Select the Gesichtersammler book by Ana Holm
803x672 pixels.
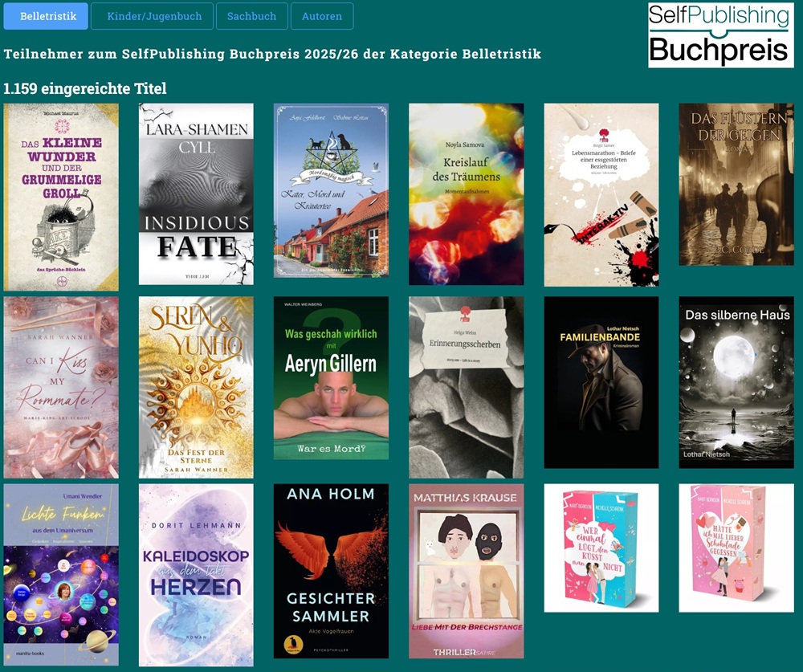point(331,571)
